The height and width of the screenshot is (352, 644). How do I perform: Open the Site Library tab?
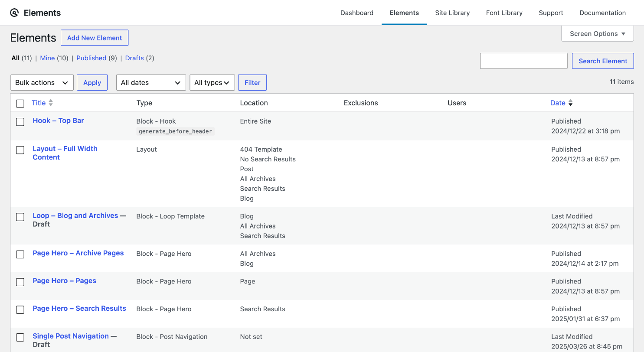452,13
